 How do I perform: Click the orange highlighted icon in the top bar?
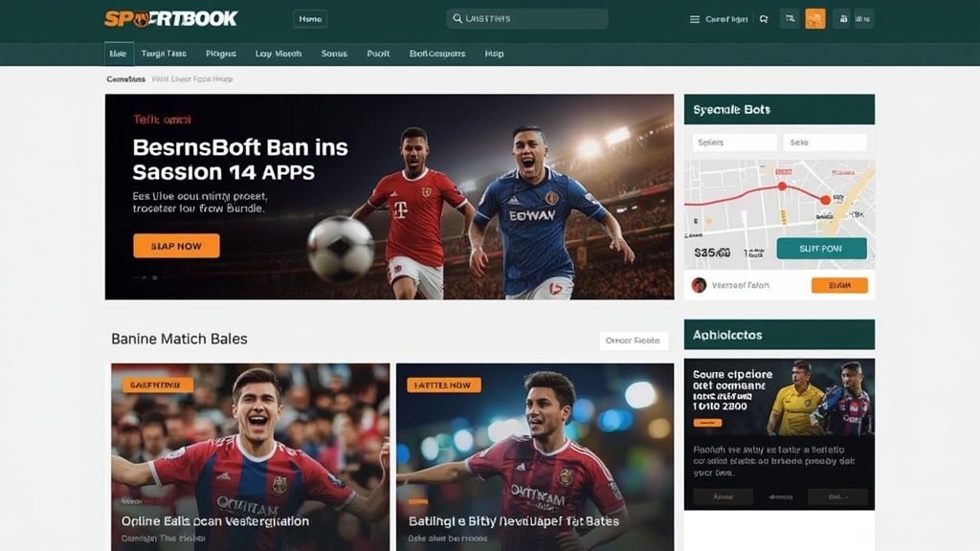[x=815, y=19]
